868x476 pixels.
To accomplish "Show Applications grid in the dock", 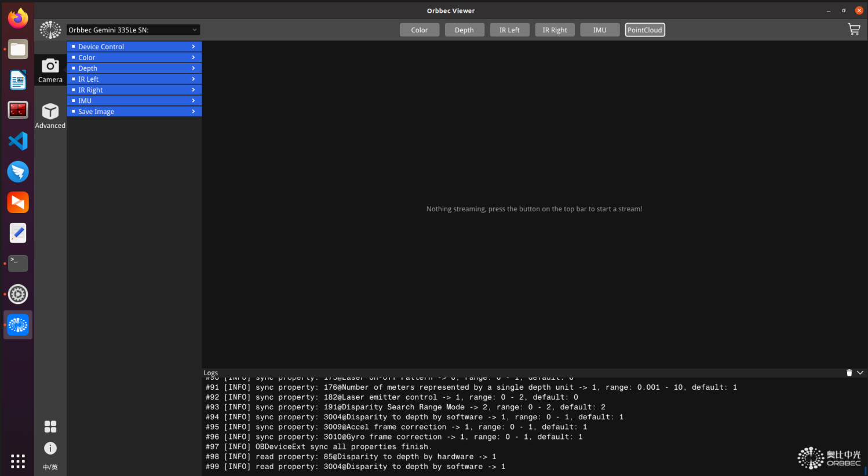I will point(18,461).
